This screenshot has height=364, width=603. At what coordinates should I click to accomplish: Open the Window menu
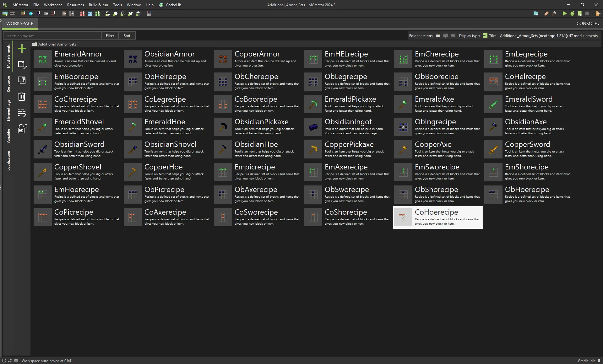click(x=134, y=5)
